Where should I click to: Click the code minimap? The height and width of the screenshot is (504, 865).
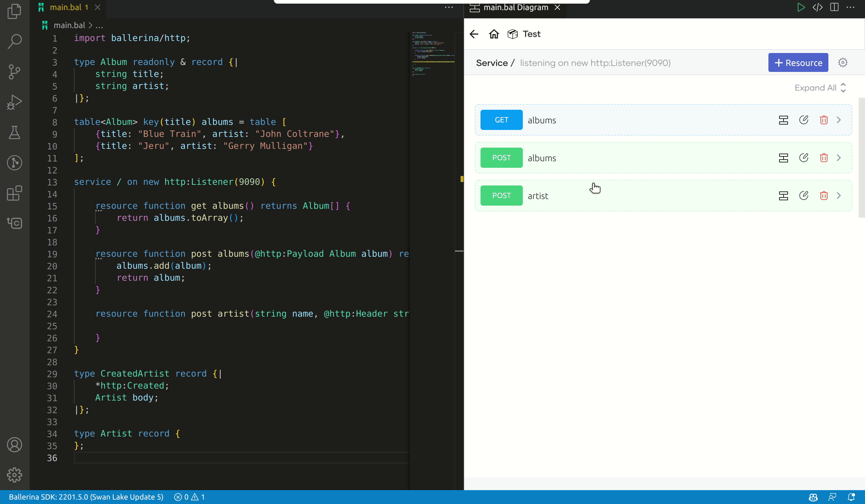433,55
